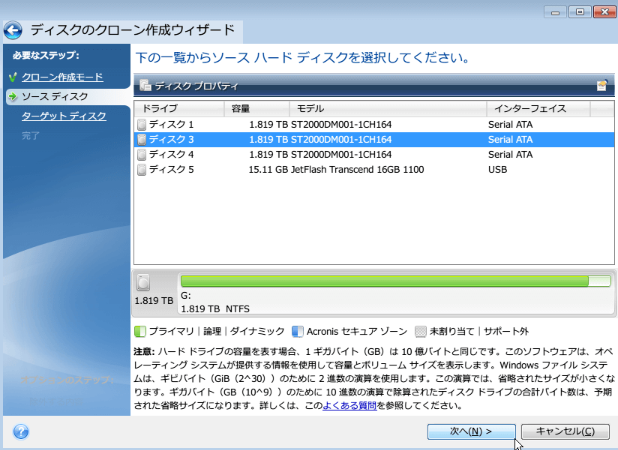Select the ソース ディスク step

[x=54, y=97]
